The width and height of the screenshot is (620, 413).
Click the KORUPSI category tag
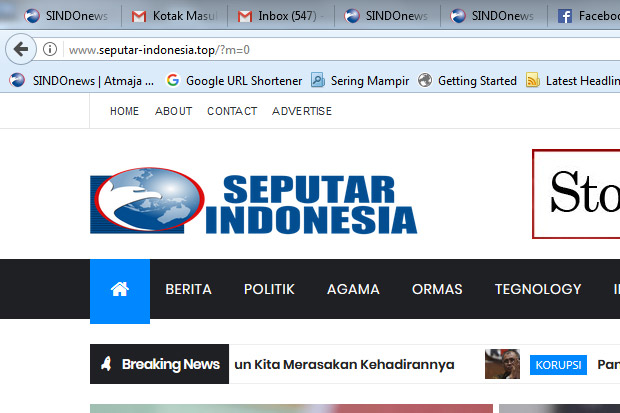tap(558, 365)
